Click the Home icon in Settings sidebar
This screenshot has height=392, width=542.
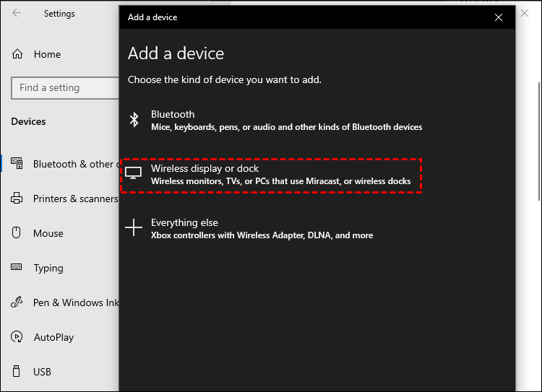pyautogui.click(x=17, y=54)
